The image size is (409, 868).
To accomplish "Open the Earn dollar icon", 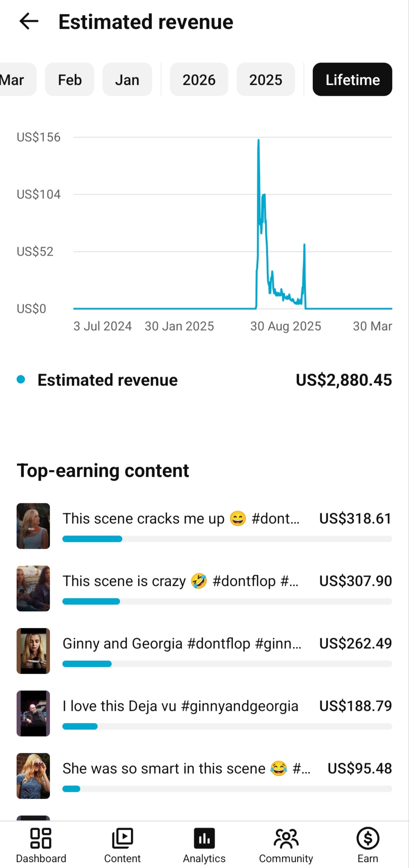I will coord(368,838).
